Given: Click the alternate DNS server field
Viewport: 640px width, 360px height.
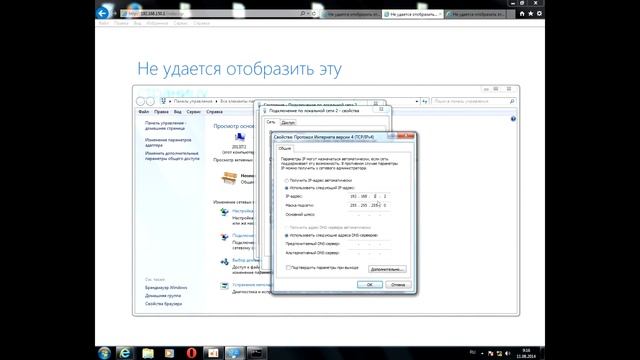Looking at the screenshot, I should (x=368, y=253).
